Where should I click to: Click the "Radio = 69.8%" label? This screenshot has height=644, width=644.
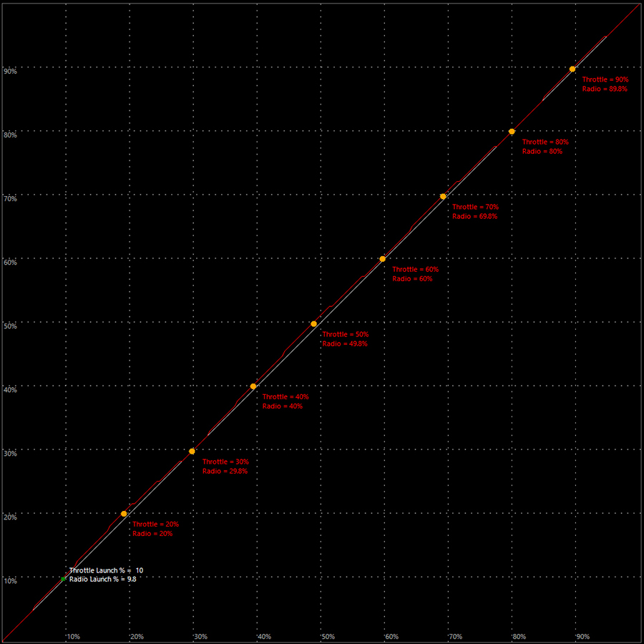tap(475, 217)
